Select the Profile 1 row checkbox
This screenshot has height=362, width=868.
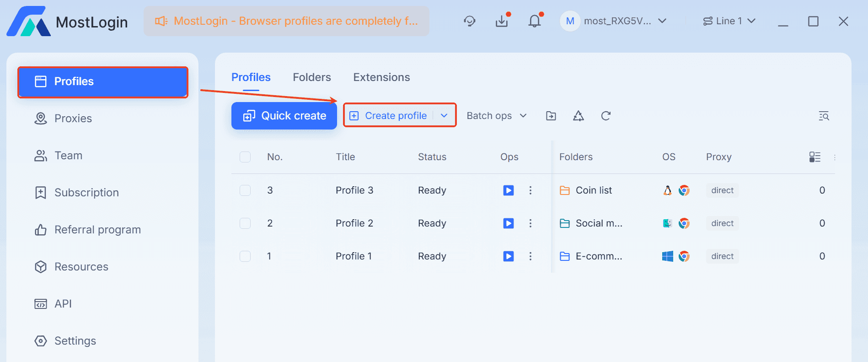coord(245,256)
